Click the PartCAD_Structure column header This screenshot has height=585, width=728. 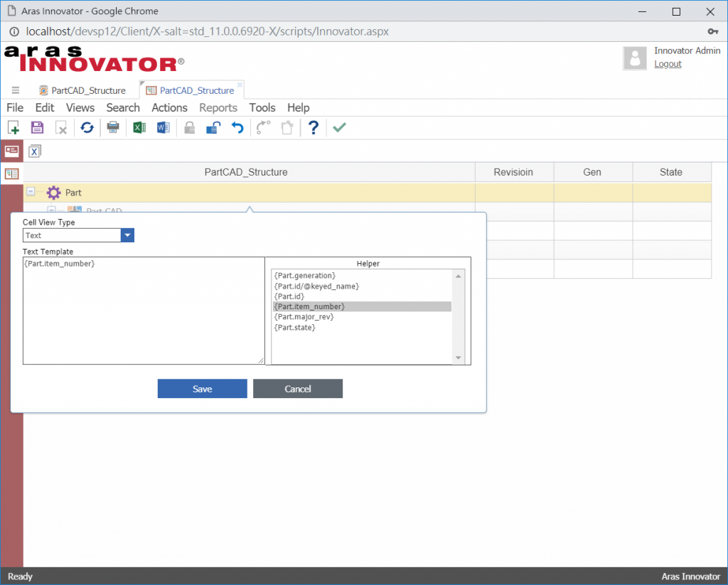[249, 172]
